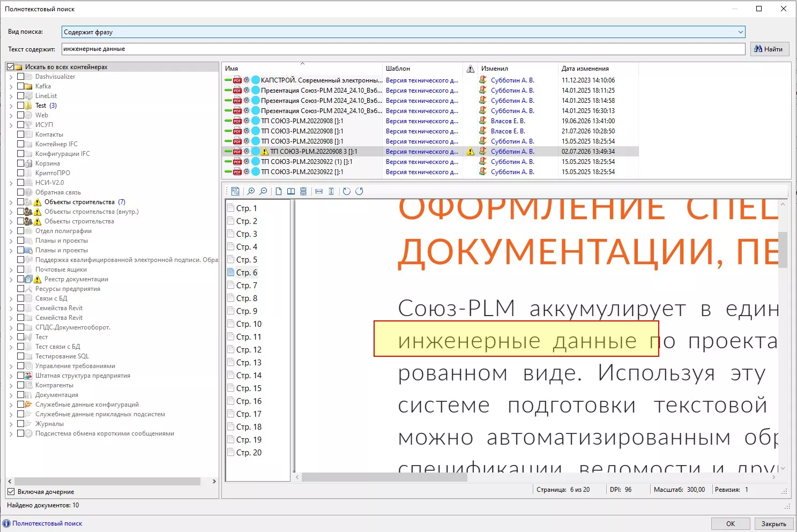Open the Вид поиска dropdown
Viewport: 797px width, 532px height.
(x=740, y=32)
